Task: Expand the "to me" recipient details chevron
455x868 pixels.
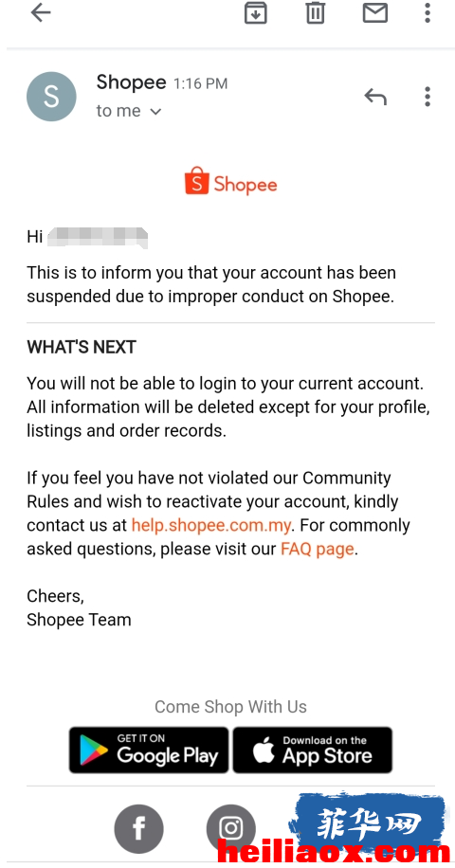Action: point(155,112)
